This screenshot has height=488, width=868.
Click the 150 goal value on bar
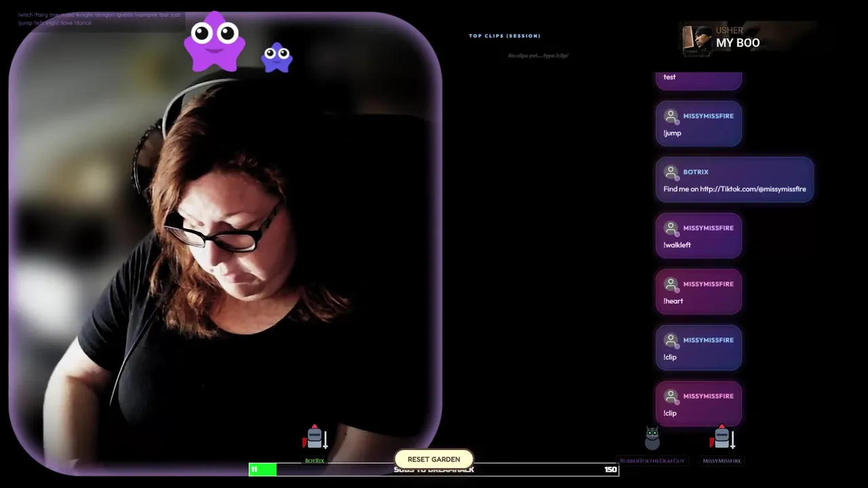(x=610, y=470)
